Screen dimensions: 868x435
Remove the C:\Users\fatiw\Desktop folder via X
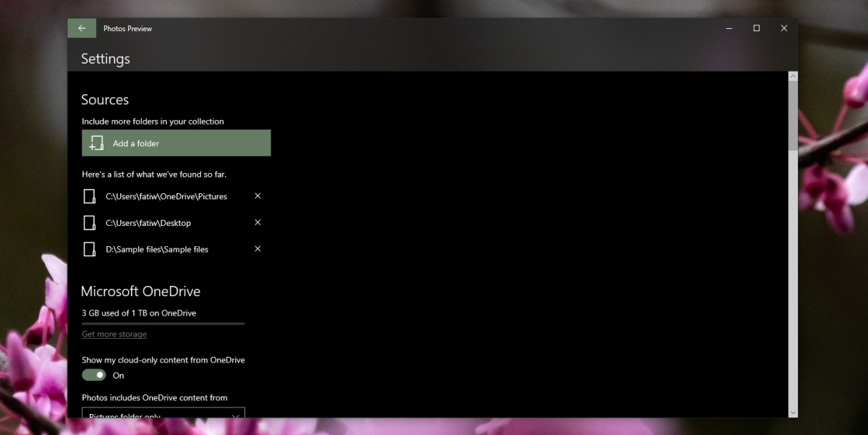click(258, 222)
